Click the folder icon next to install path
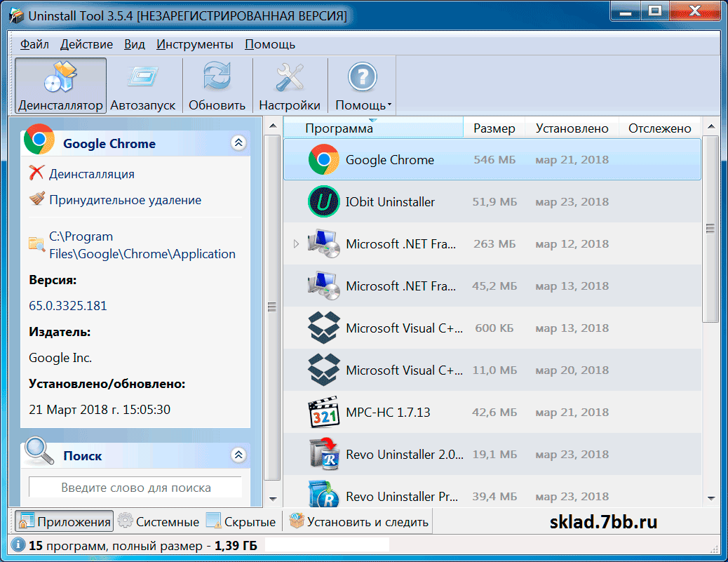The height and width of the screenshot is (562, 728). 36,243
